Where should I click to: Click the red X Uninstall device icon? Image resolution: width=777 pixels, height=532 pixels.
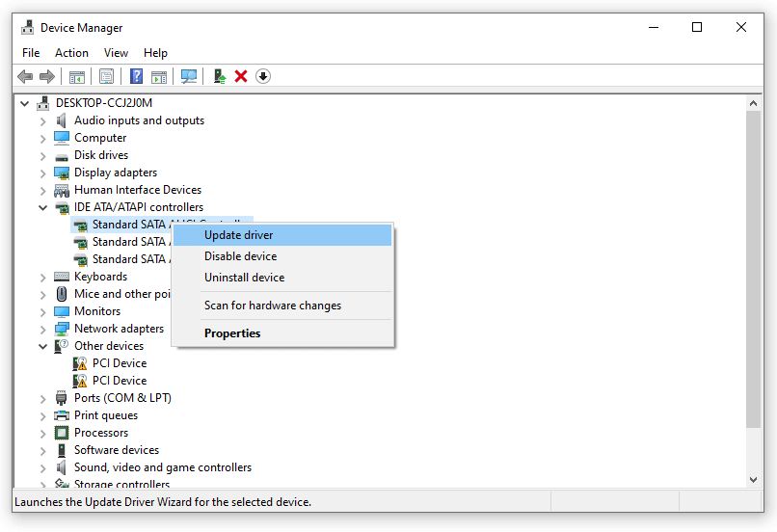241,76
